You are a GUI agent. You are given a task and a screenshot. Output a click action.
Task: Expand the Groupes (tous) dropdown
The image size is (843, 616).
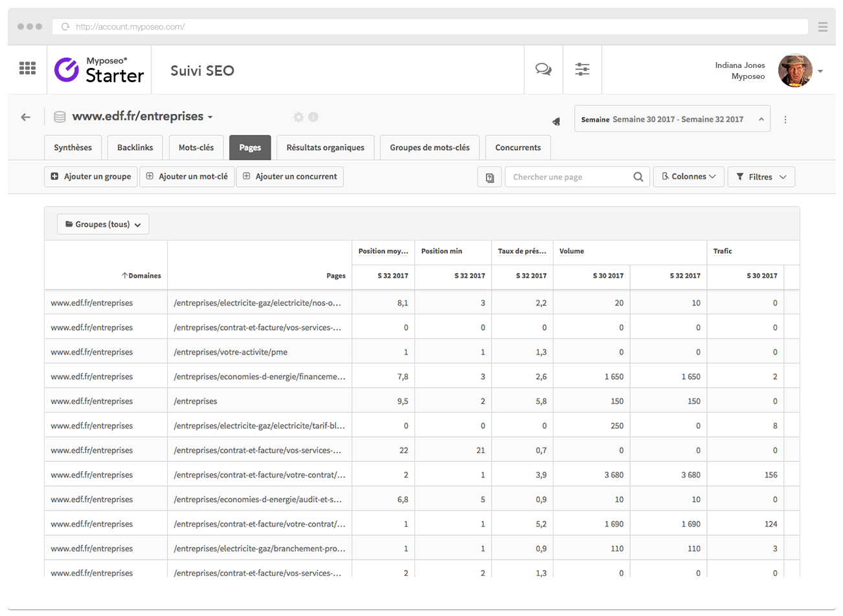tap(103, 224)
